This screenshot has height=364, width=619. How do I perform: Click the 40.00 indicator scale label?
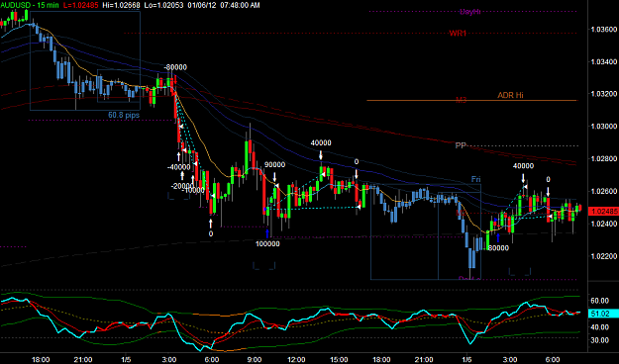point(599,327)
